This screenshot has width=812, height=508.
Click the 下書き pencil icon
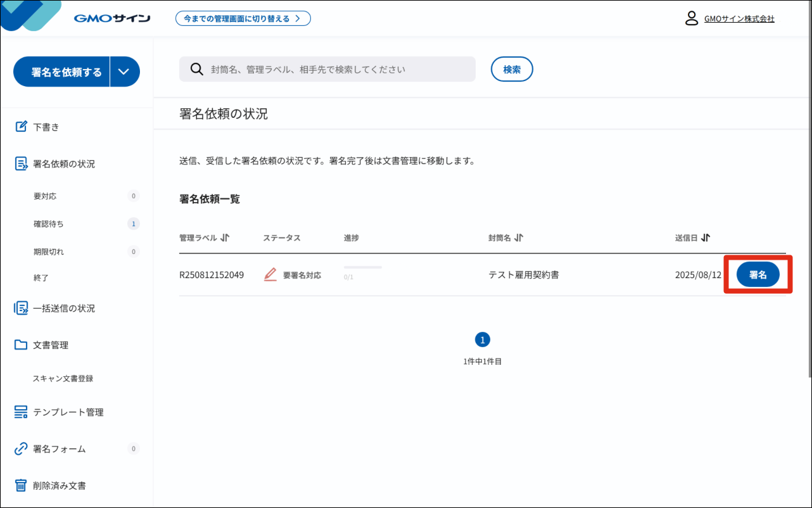(x=21, y=127)
